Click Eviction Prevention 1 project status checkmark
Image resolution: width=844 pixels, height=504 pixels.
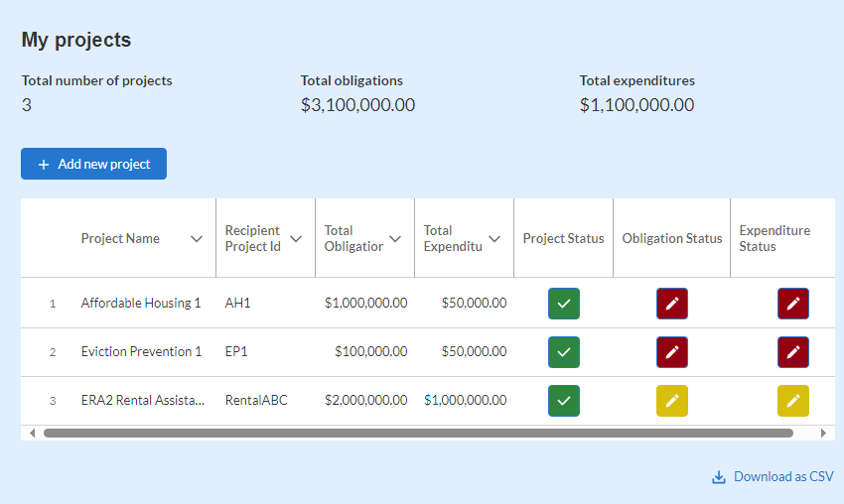564,352
